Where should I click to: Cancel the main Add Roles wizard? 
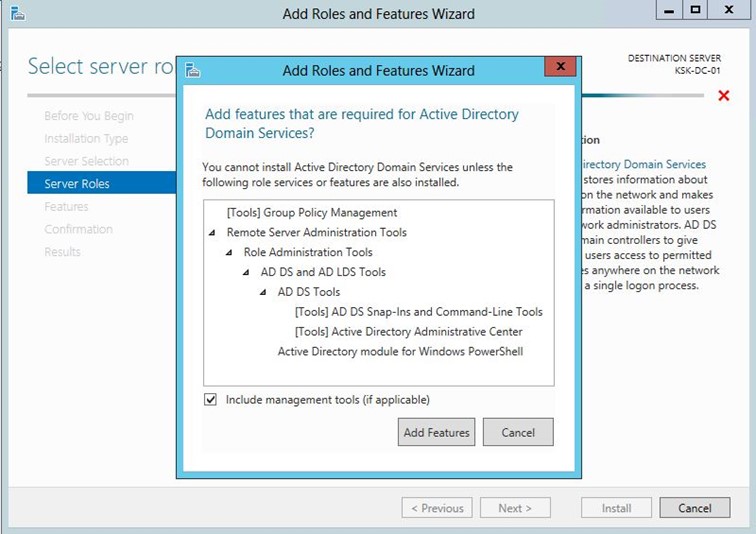[695, 508]
